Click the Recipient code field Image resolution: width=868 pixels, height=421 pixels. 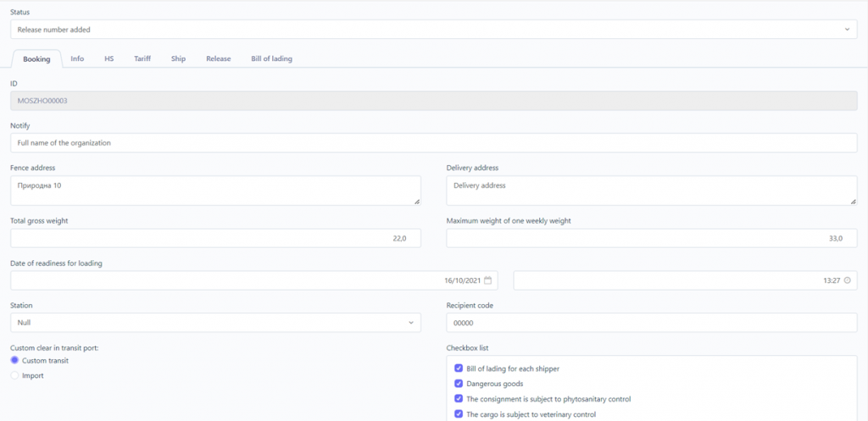pos(652,323)
